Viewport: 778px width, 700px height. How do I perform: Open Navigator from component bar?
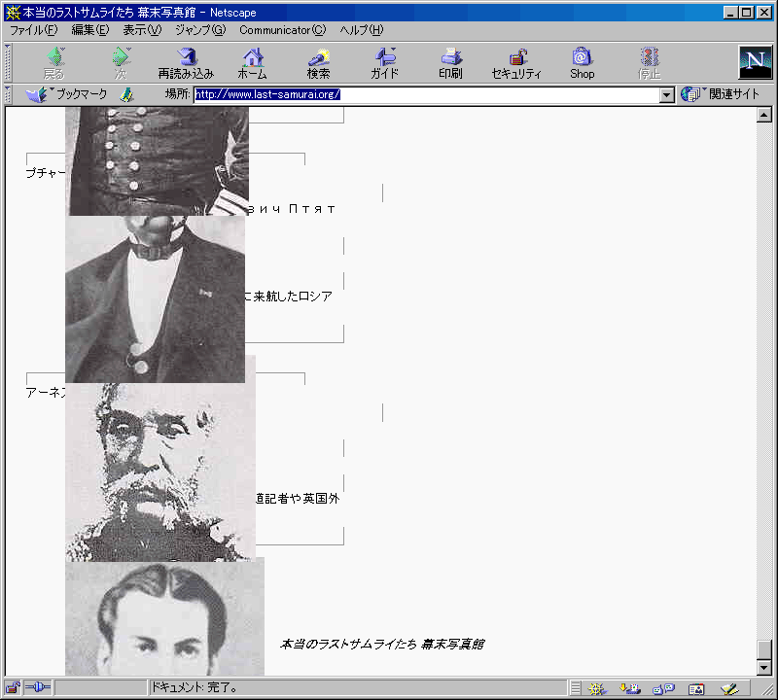(596, 688)
